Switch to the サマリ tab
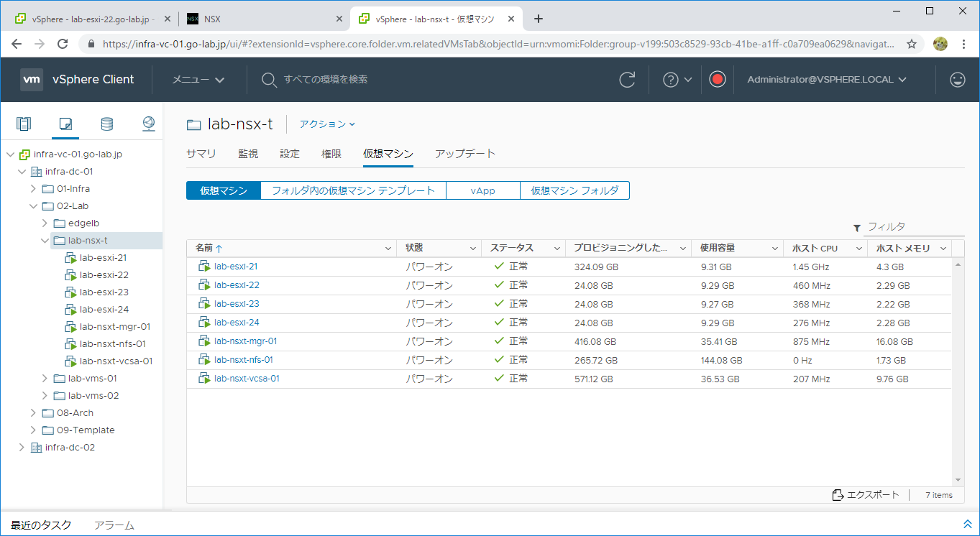Image resolution: width=980 pixels, height=536 pixels. click(201, 154)
